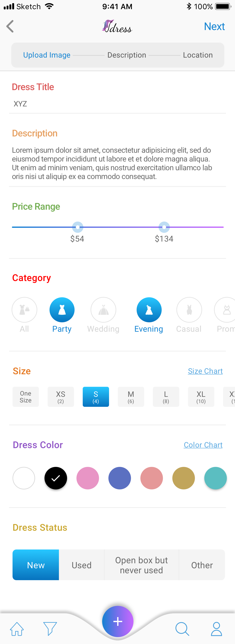This screenshot has height=644, width=235.
Task: Open the search magnifier icon
Action: pyautogui.click(x=182, y=629)
